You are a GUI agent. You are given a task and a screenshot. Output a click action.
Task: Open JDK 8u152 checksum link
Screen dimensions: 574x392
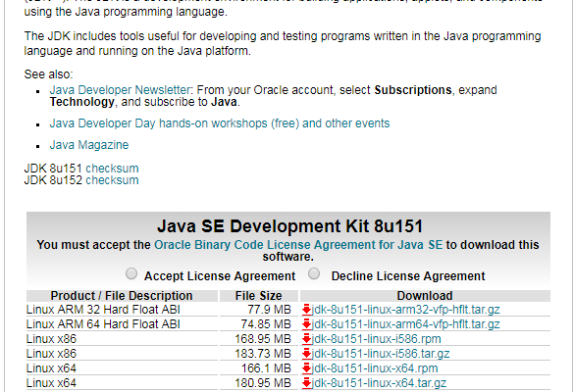click(112, 180)
